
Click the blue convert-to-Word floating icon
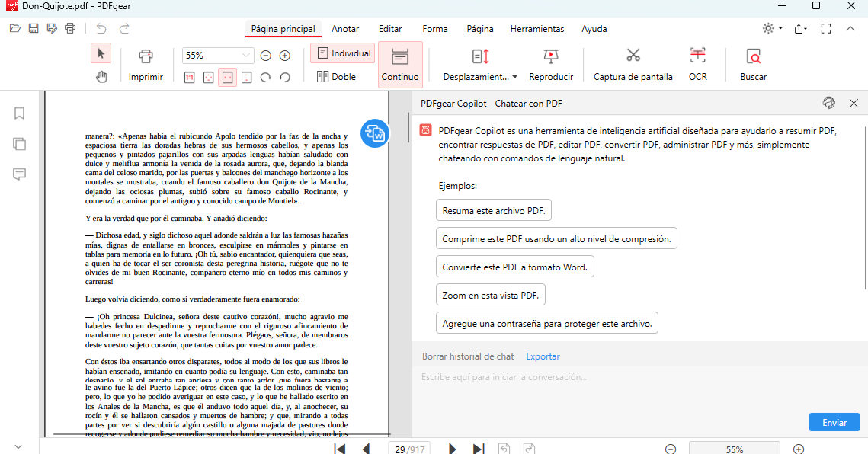(375, 133)
